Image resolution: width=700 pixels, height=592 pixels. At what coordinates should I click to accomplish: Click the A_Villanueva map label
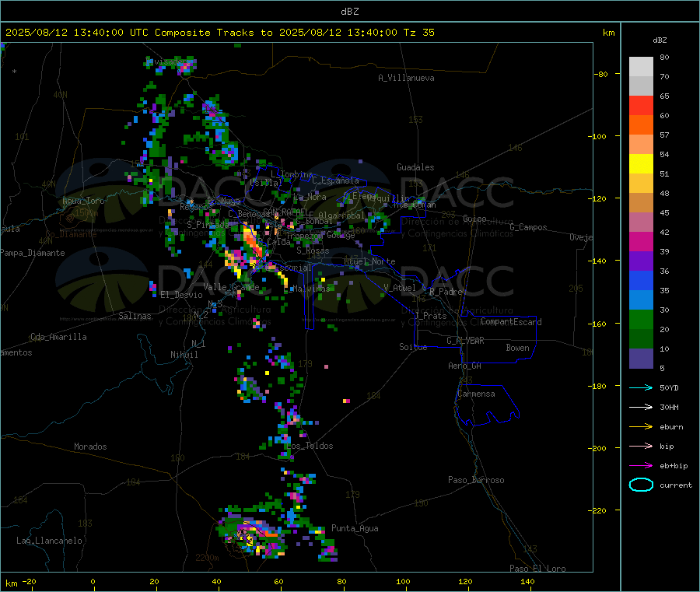point(406,78)
